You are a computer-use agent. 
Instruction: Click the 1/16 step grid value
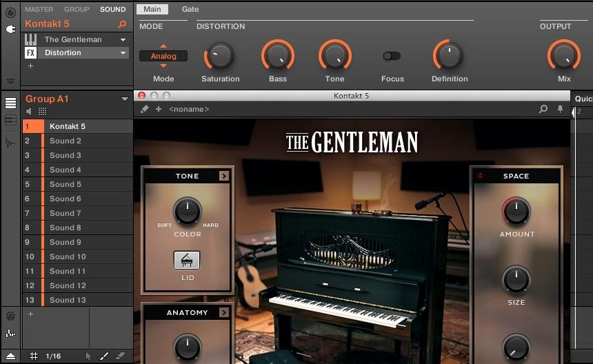pyautogui.click(x=53, y=356)
